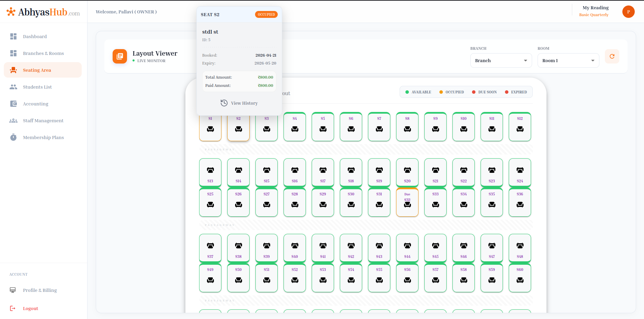644x319 pixels.
Task: Click the AbhyasHub.com logo
Action: click(x=43, y=12)
